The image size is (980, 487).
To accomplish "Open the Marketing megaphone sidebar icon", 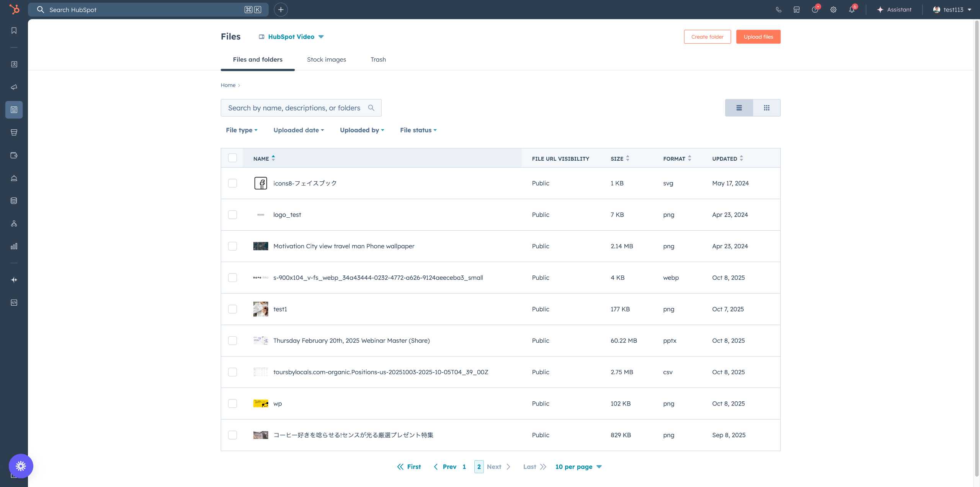I will coord(14,87).
